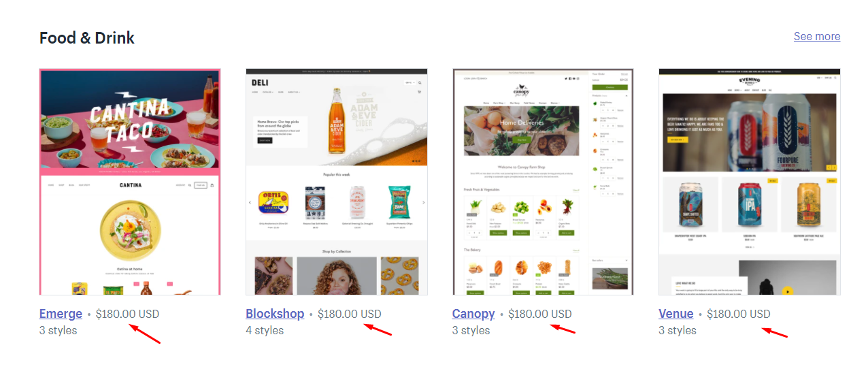Click the Evening Brewing logo in the Venue preview

[749, 80]
